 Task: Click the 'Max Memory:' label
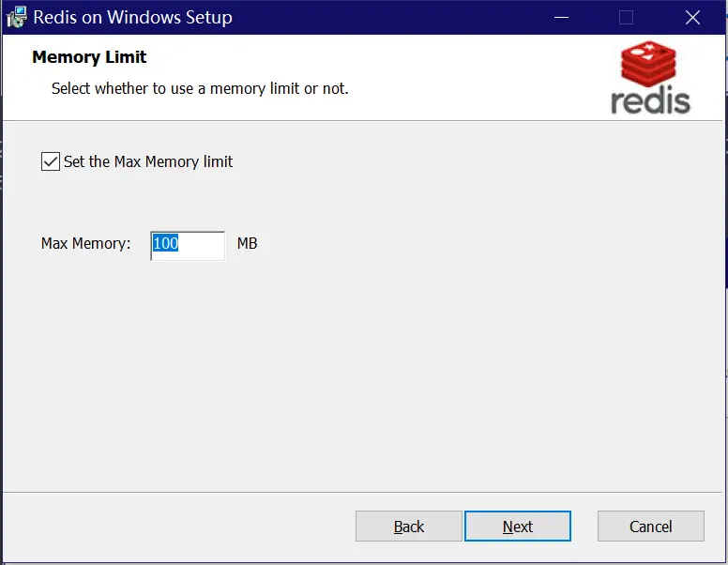(86, 243)
